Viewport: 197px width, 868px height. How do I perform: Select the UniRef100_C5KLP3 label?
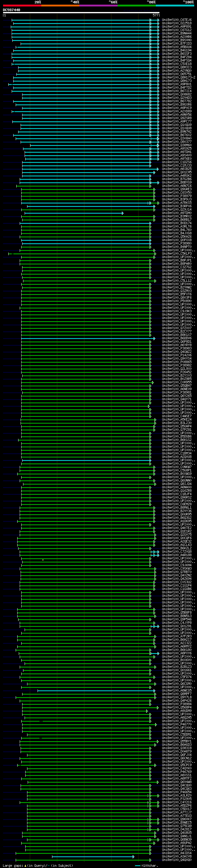pyautogui.click(x=176, y=254)
